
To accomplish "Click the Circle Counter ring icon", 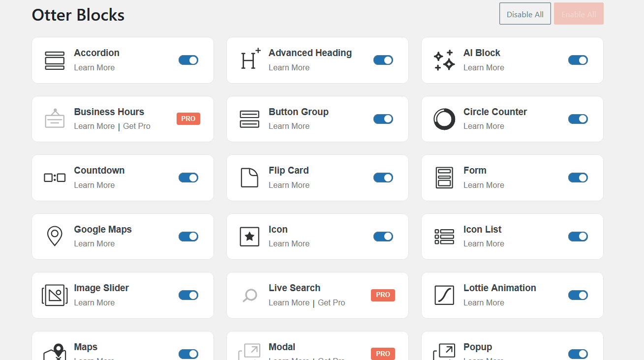I will 444,119.
